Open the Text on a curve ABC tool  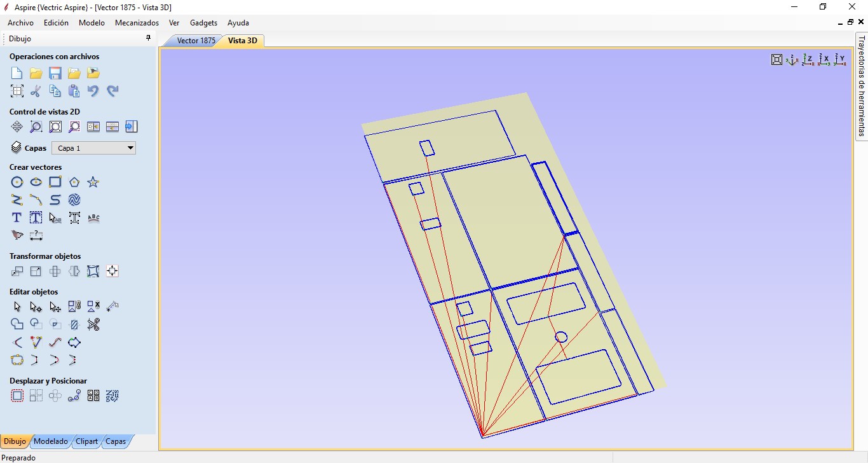pyautogui.click(x=93, y=218)
